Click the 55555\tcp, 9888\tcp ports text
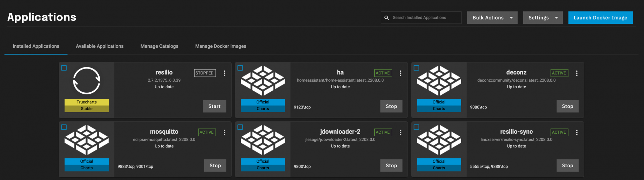 pos(489,167)
